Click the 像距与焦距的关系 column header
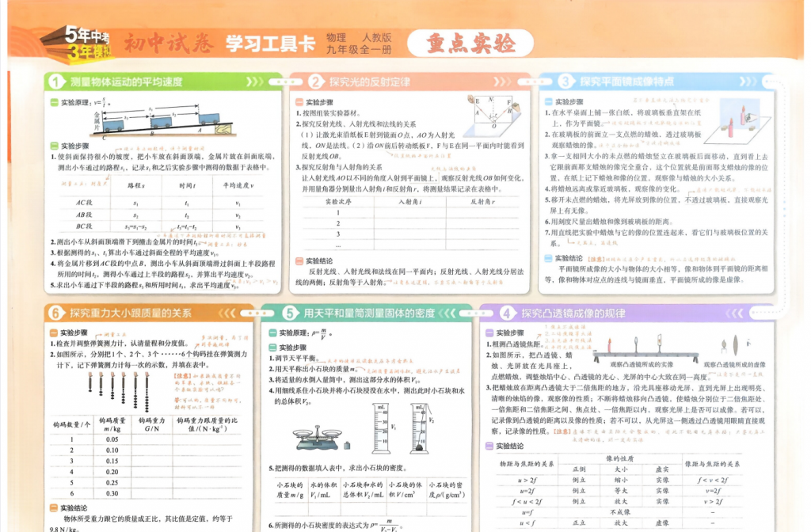Image resolution: width=811 pixels, height=532 pixels. 712,464
